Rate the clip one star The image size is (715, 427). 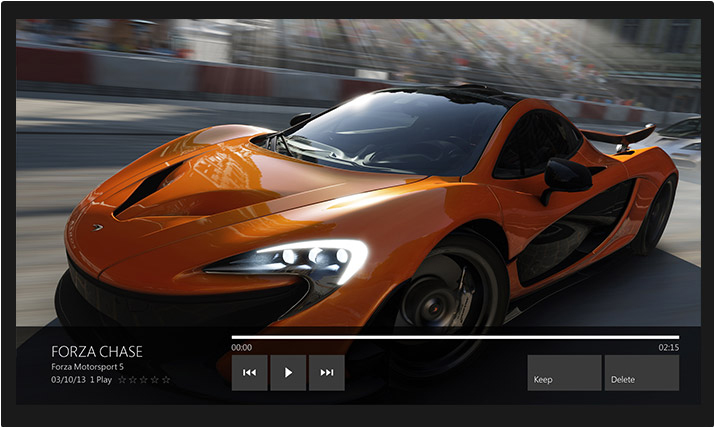click(x=123, y=380)
